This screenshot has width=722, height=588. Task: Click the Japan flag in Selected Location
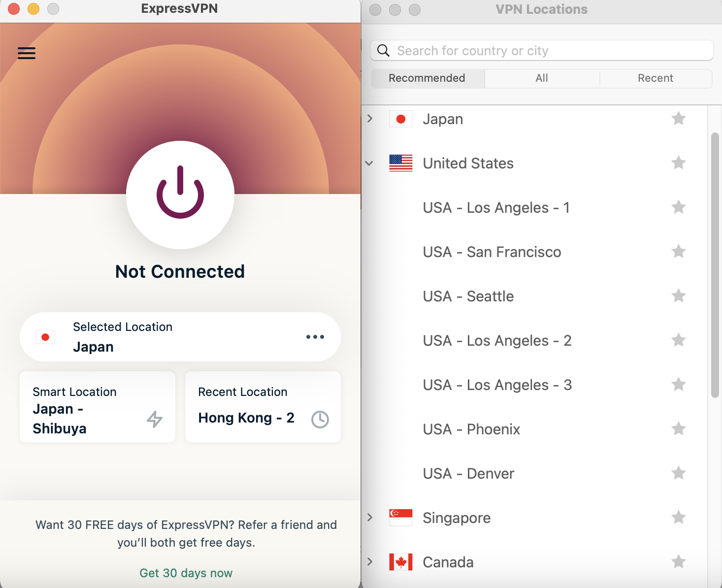[45, 337]
